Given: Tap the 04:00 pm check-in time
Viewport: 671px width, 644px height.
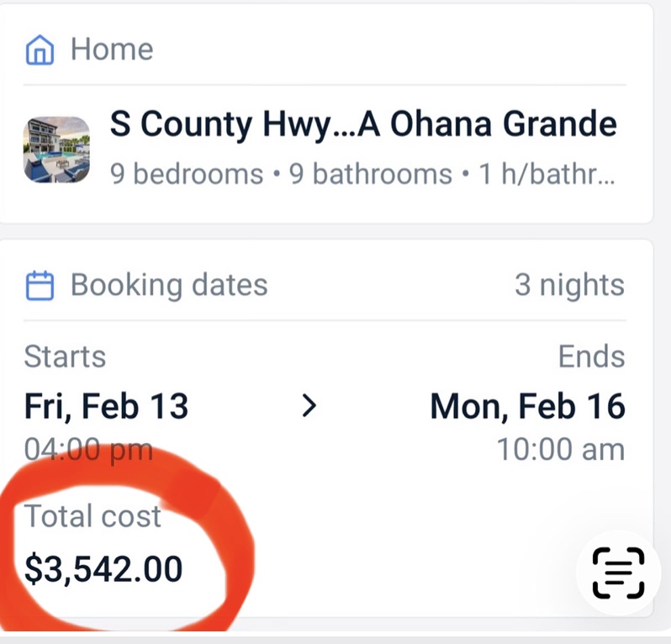Looking at the screenshot, I should (88, 449).
